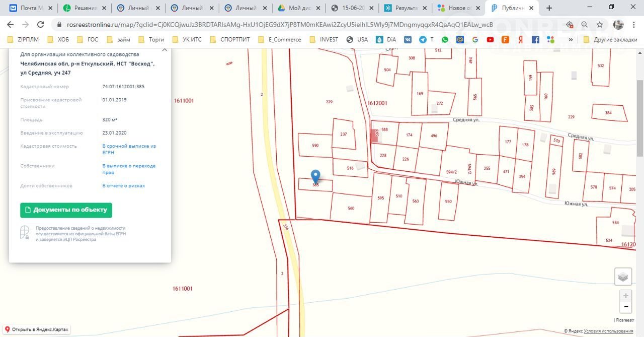Expand the hidden bookmarks overflow chevron
The width and height of the screenshot is (644, 337).
(x=571, y=40)
